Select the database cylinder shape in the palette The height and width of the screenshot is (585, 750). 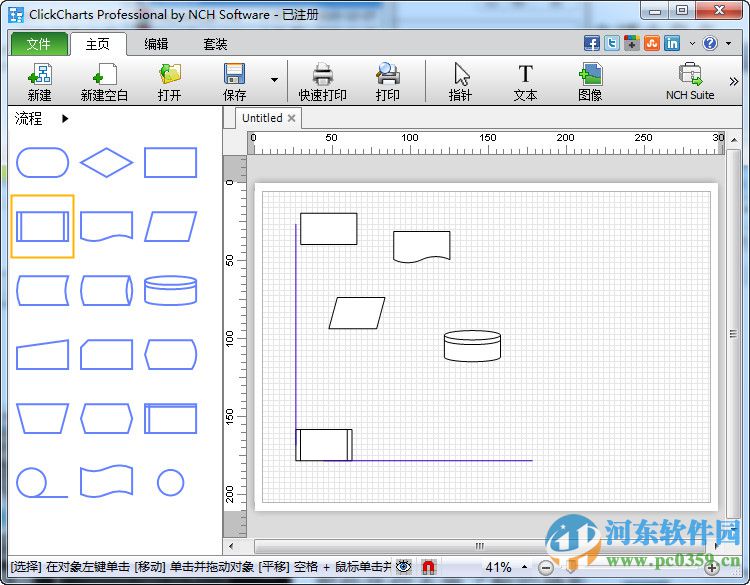[170, 290]
